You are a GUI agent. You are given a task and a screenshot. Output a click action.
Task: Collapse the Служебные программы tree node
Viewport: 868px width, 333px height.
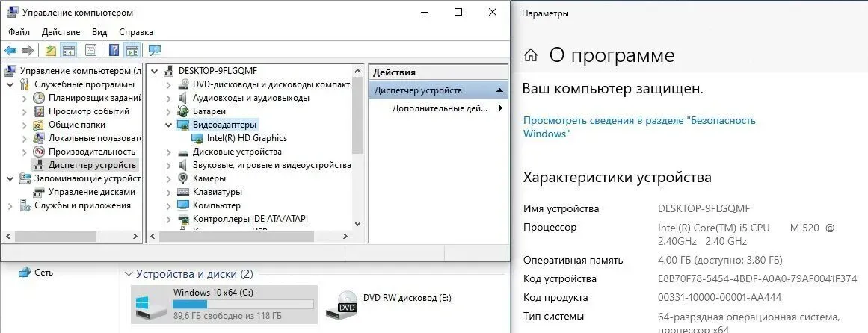click(x=10, y=84)
